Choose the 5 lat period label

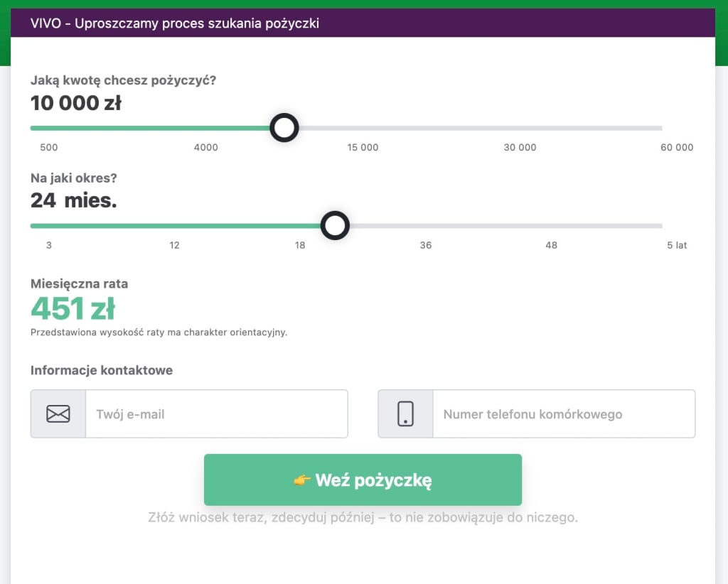(x=677, y=245)
